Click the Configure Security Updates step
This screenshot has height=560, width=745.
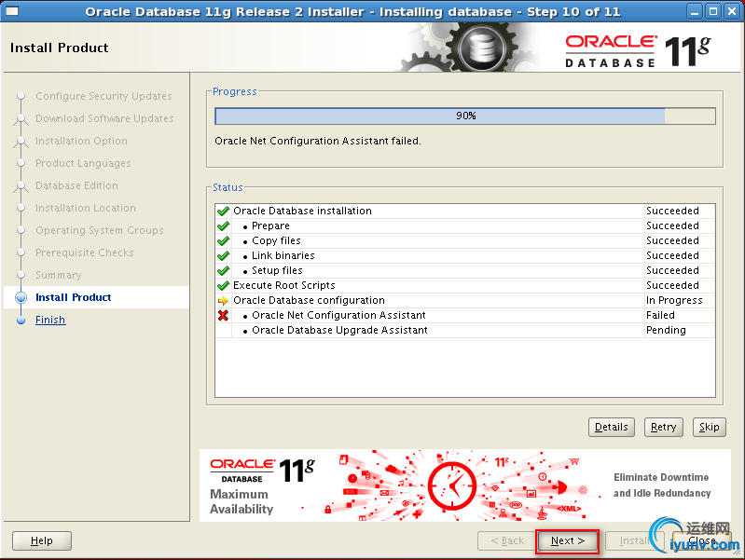[x=103, y=96]
